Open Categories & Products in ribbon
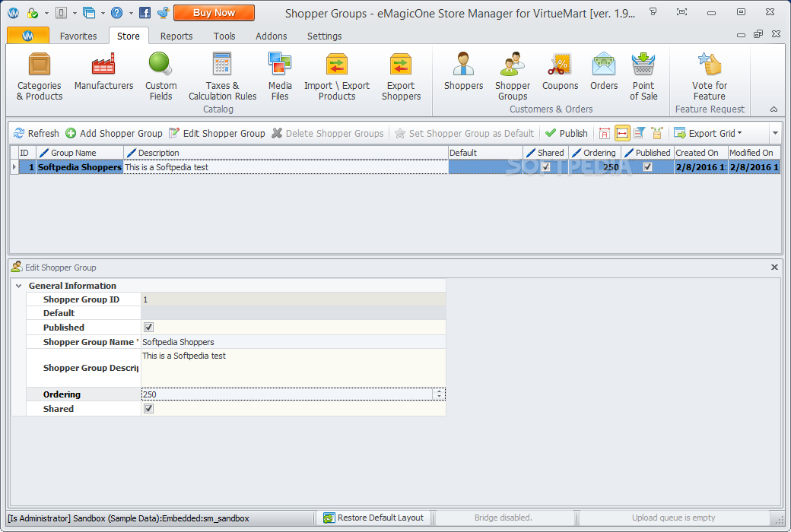Image resolution: width=791 pixels, height=532 pixels. pyautogui.click(x=40, y=77)
